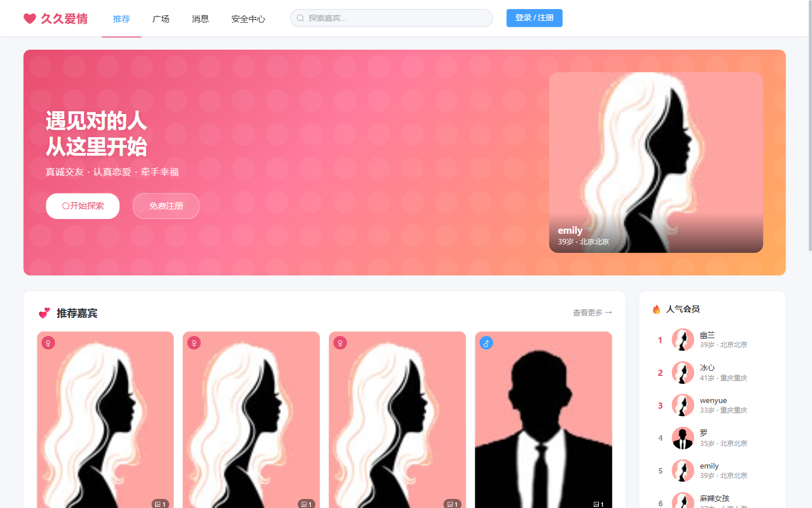The height and width of the screenshot is (508, 812).
Task: Click 39岁 · 北京北京 under 幽兰
Action: tap(723, 345)
